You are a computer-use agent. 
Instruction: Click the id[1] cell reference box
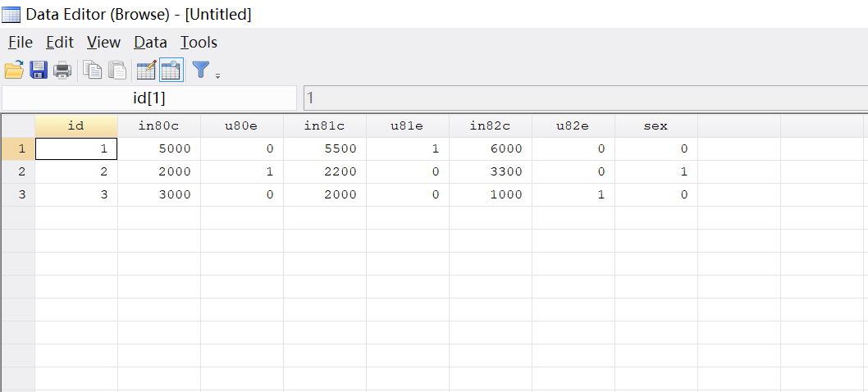click(x=149, y=98)
